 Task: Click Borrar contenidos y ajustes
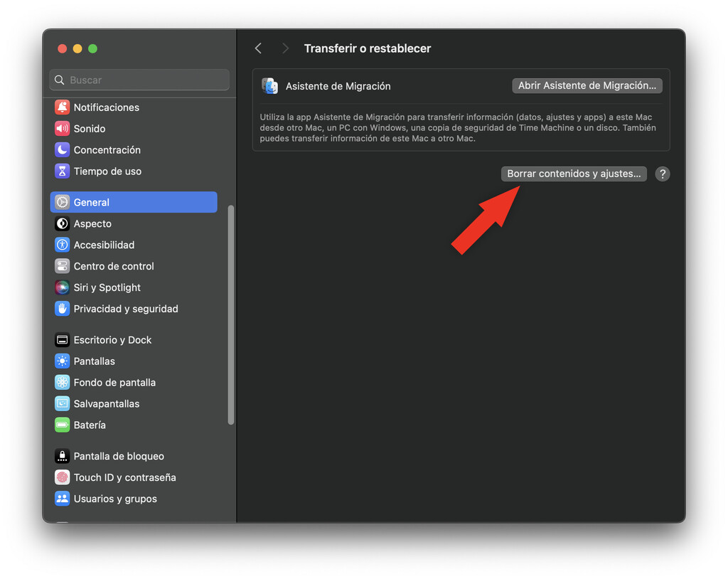click(x=573, y=173)
